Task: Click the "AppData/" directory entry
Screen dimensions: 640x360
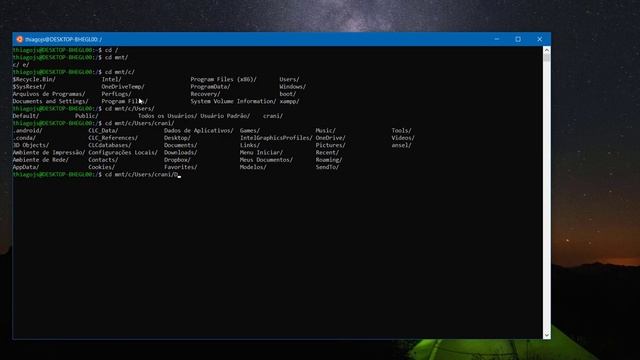Action: pos(26,167)
